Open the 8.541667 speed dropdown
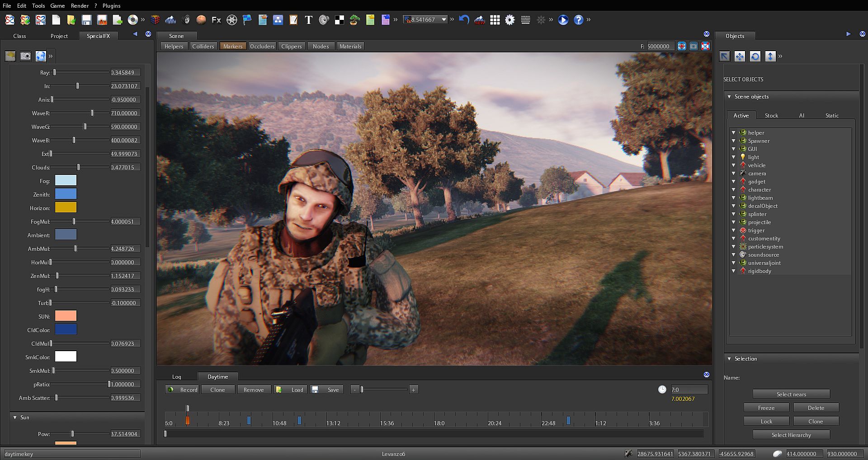Image resolution: width=868 pixels, height=460 pixels. click(x=443, y=19)
